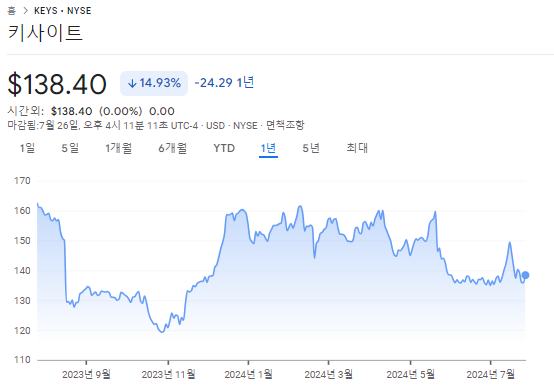Select the 1년 range tab
Viewport: 554px width, 390px height.
tap(268, 148)
